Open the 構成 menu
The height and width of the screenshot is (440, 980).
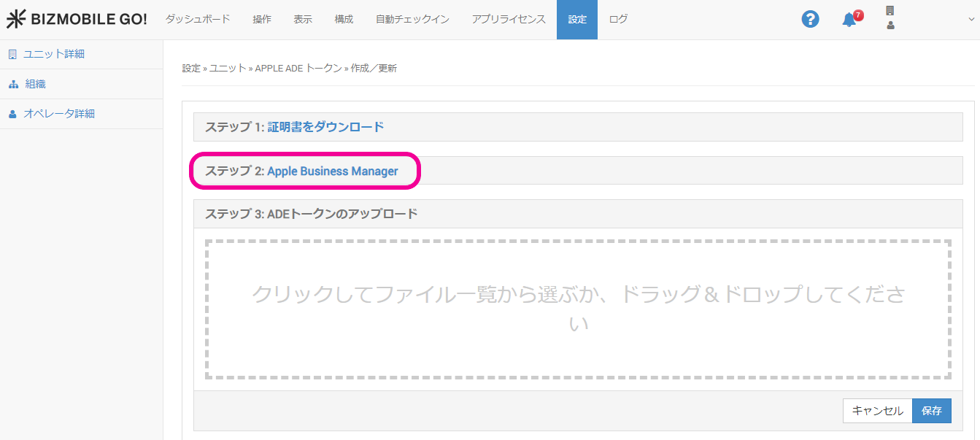[x=344, y=20]
